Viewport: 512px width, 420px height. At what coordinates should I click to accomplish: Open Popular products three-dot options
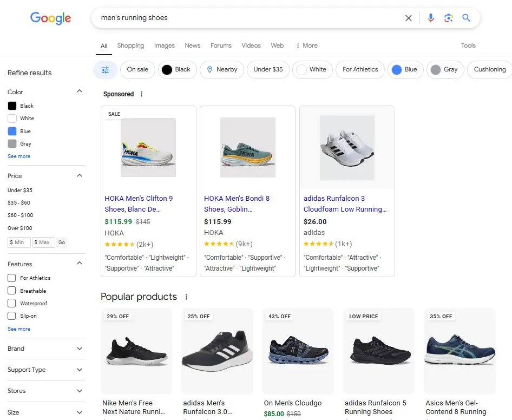click(x=186, y=297)
